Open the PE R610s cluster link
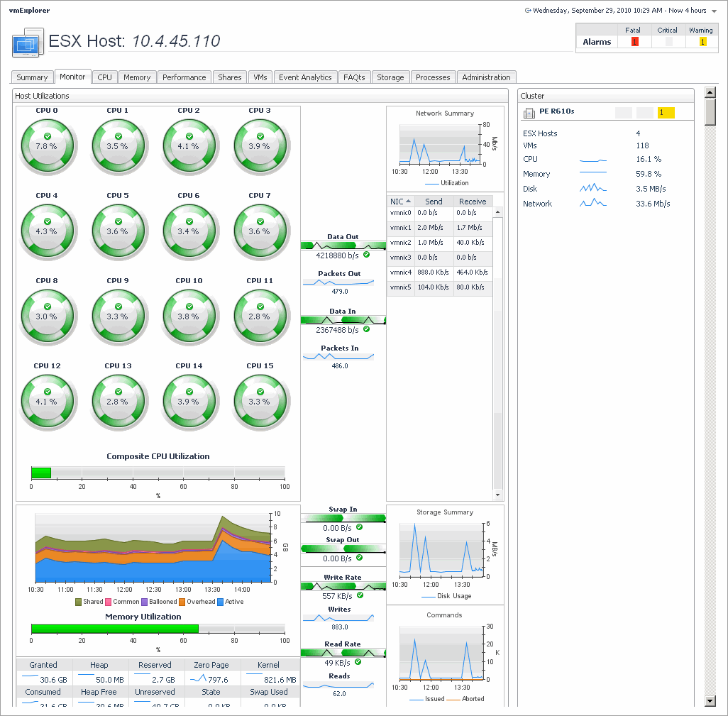 tap(556, 113)
